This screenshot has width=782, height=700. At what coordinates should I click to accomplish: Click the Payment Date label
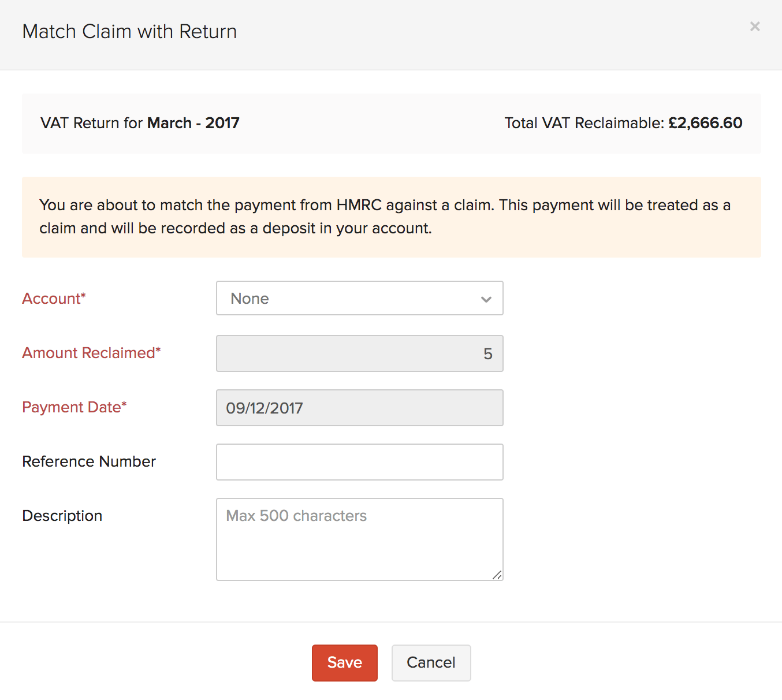74,407
